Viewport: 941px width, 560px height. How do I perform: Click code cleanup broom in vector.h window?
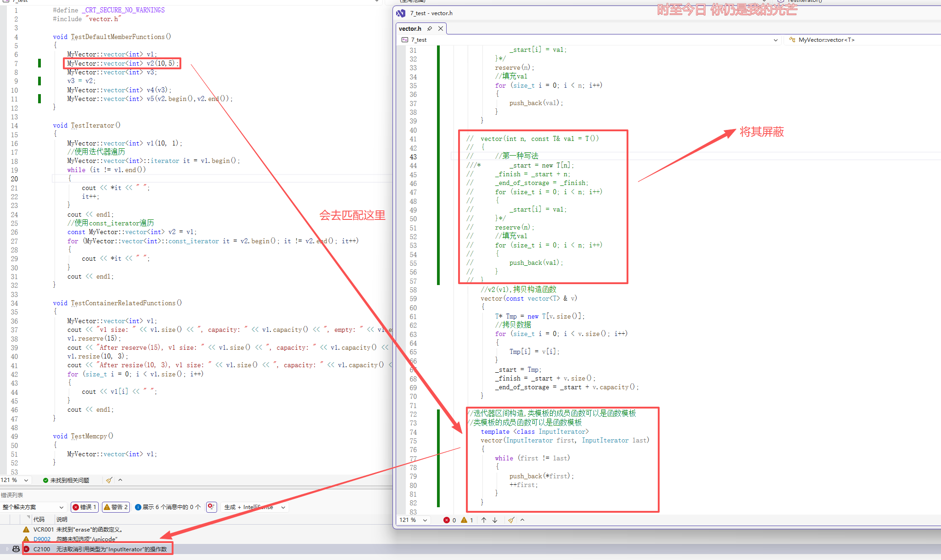(511, 520)
